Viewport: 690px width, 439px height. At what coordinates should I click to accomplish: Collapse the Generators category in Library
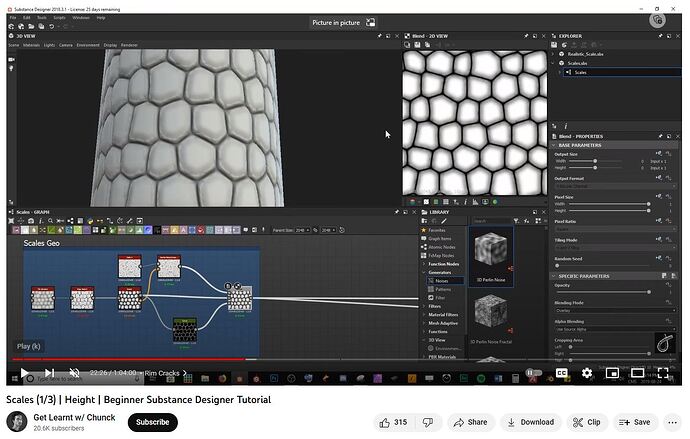click(424, 272)
